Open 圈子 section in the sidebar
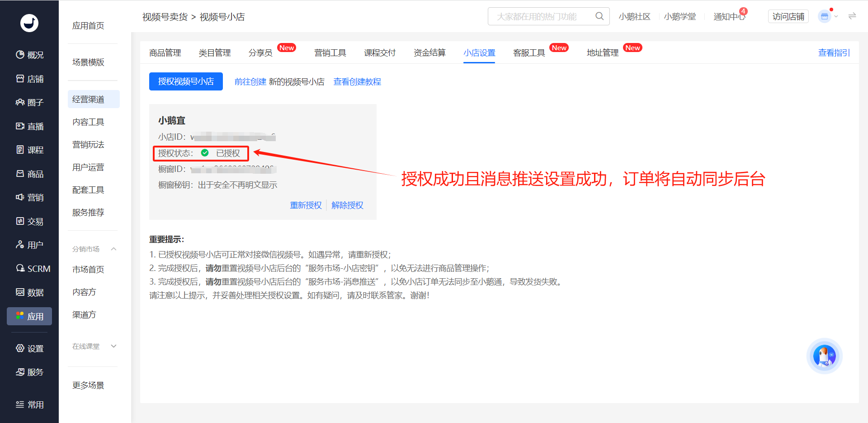Viewport: 868px width, 423px height. [x=29, y=102]
